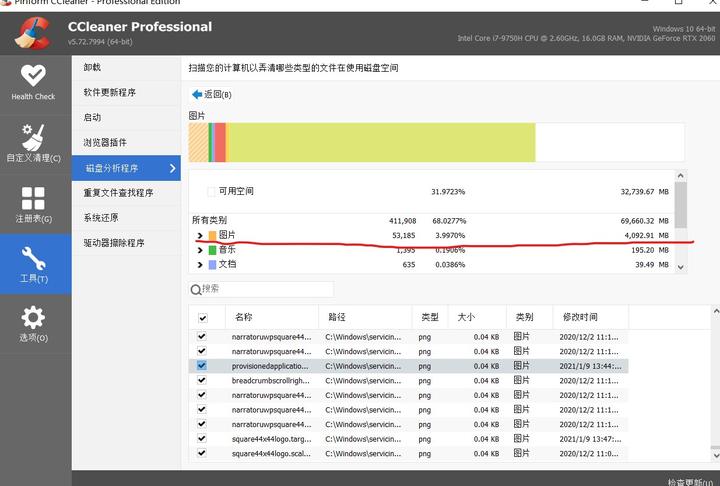Click 195.20 MB music size value
The height and width of the screenshot is (486, 720).
click(x=650, y=250)
